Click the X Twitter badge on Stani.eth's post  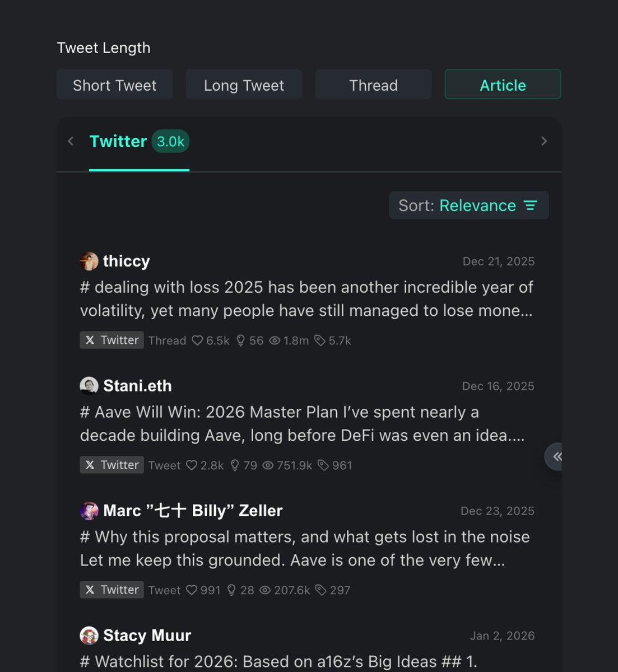tap(112, 465)
